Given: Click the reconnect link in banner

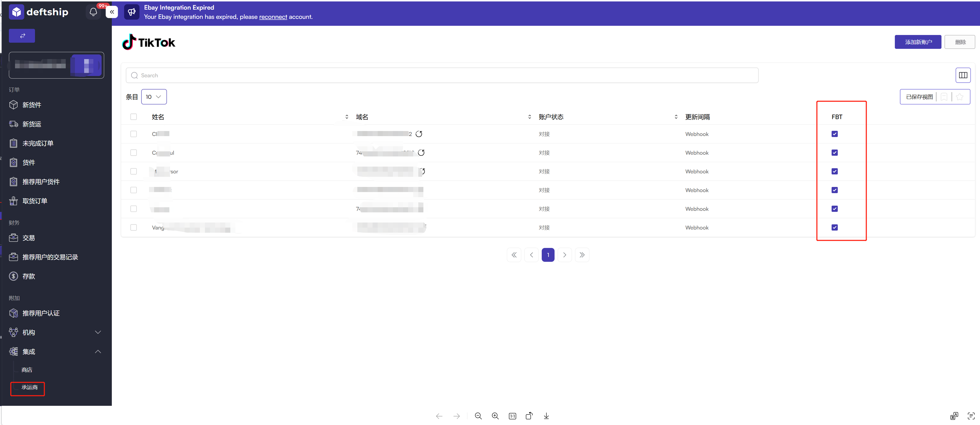Looking at the screenshot, I should [x=273, y=17].
